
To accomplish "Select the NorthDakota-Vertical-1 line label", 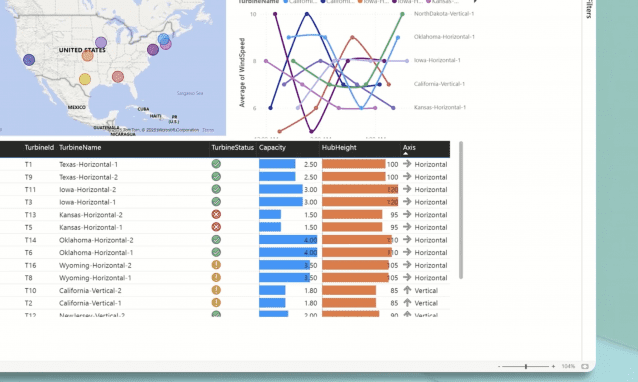I will (444, 13).
